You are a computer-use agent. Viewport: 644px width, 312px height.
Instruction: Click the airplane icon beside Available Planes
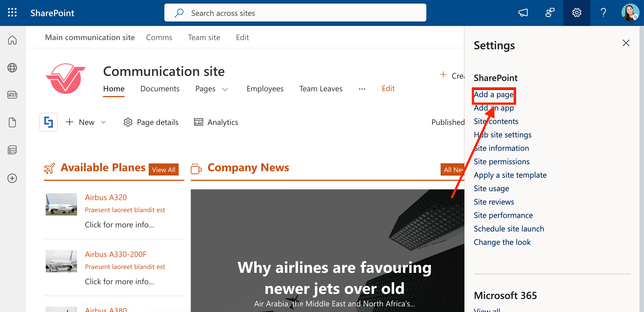pyautogui.click(x=49, y=168)
